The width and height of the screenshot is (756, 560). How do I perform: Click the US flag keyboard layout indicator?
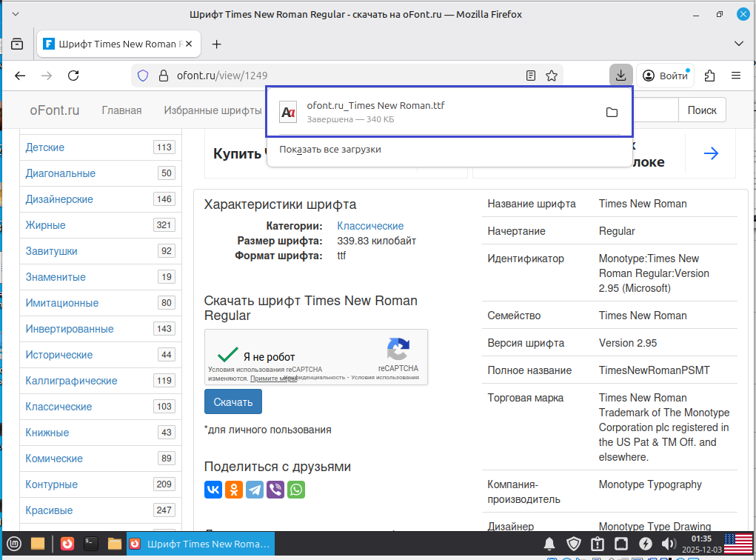point(738,544)
